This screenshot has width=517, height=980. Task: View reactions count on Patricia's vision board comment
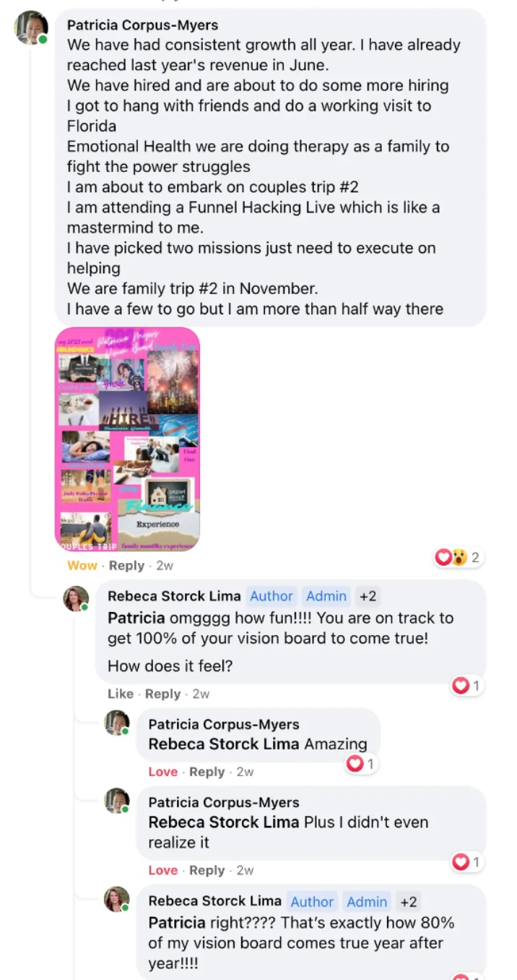click(458, 557)
